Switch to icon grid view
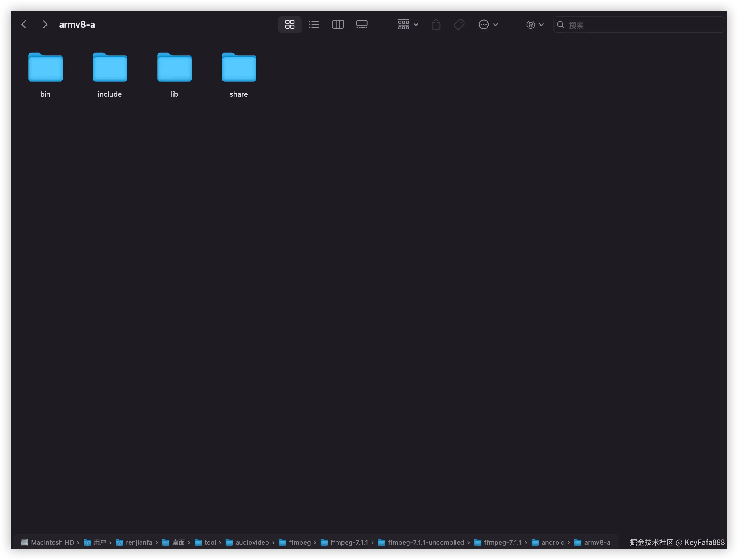Image resolution: width=738 pixels, height=560 pixels. [290, 24]
